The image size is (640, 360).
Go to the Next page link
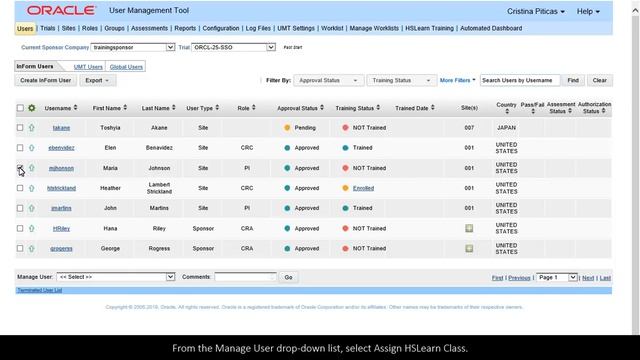tap(588, 278)
